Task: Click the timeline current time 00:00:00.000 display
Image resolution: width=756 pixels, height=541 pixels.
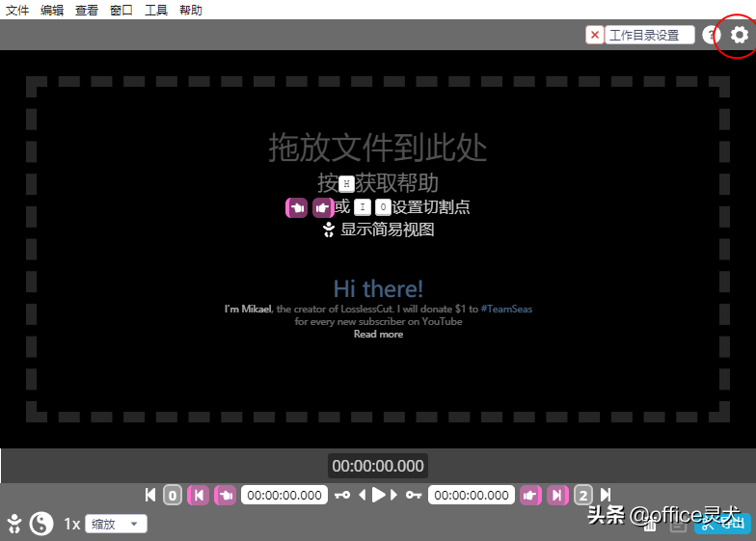Action: [378, 466]
